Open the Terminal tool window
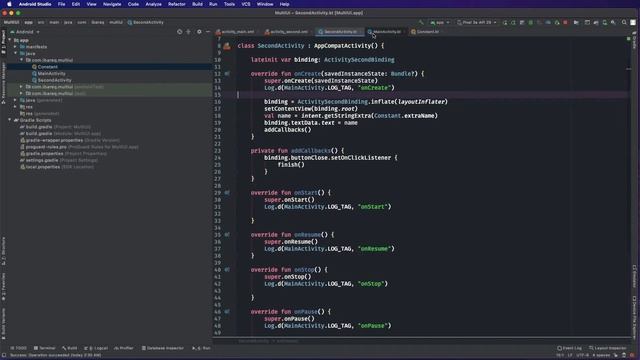640x360 pixels. [x=44, y=348]
